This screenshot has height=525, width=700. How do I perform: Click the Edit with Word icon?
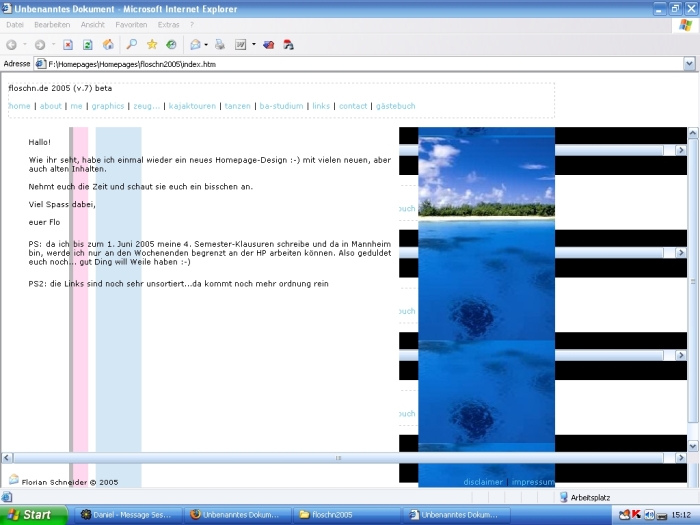pos(241,45)
